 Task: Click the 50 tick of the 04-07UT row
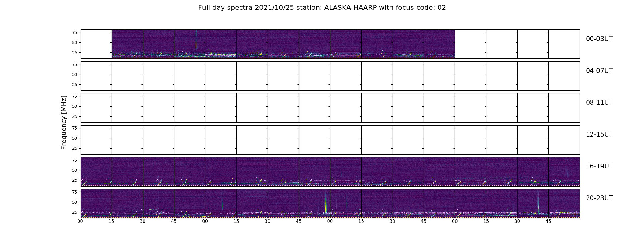74,74
